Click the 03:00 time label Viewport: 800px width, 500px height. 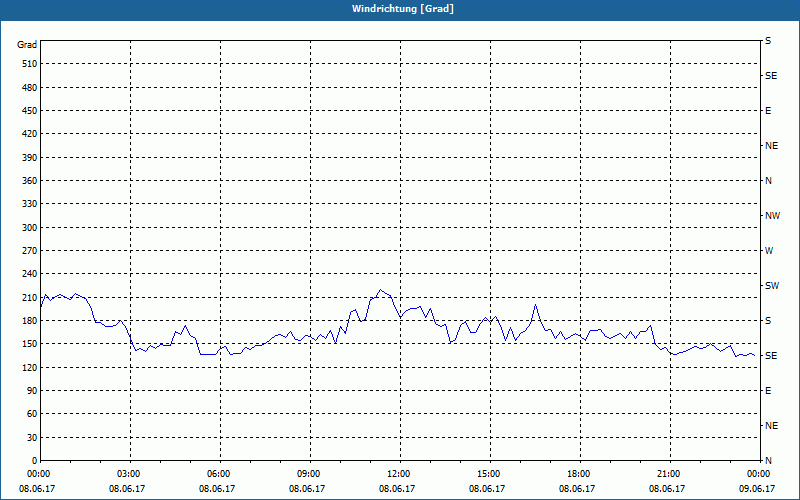tap(127, 474)
